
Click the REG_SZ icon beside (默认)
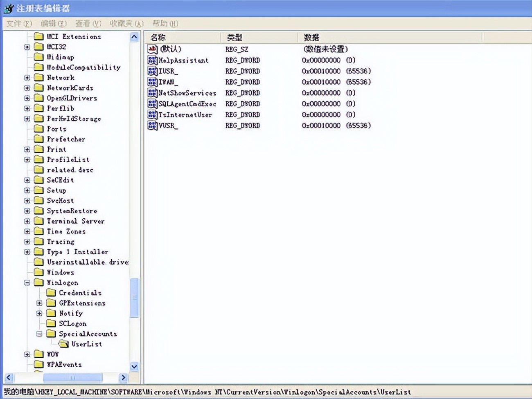tap(152, 49)
